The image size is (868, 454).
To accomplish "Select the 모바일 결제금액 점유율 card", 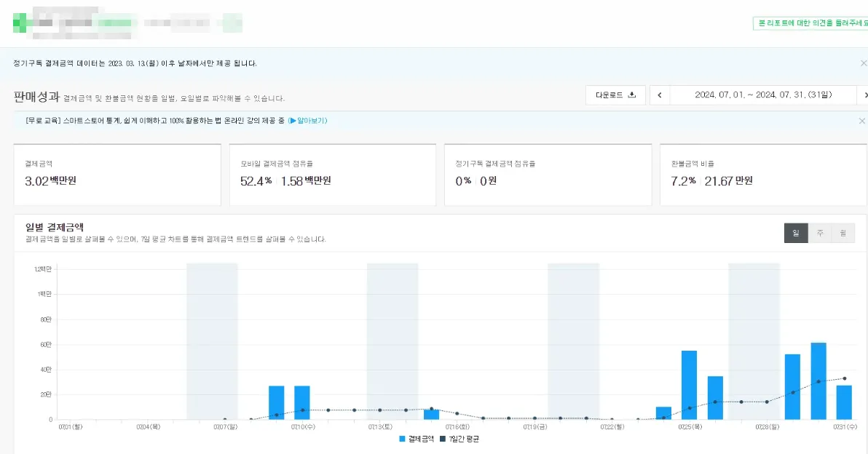I will 332,175.
